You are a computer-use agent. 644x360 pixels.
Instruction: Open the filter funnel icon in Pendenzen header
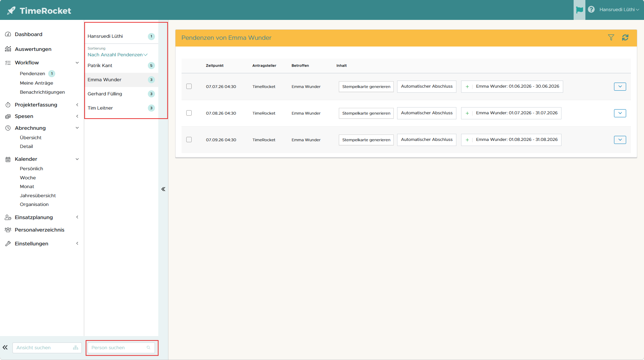point(611,37)
